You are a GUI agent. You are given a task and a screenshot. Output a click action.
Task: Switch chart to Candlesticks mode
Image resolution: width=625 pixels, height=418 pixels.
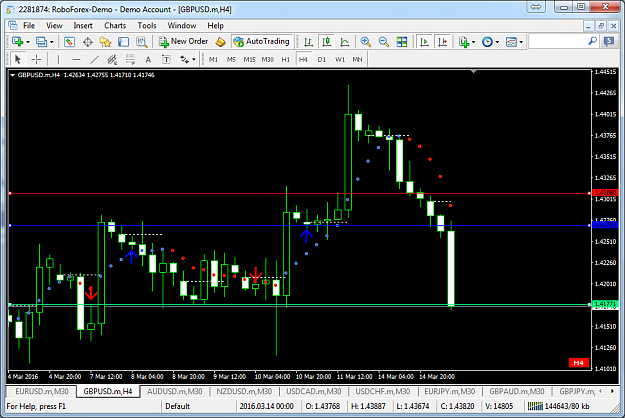[x=326, y=41]
